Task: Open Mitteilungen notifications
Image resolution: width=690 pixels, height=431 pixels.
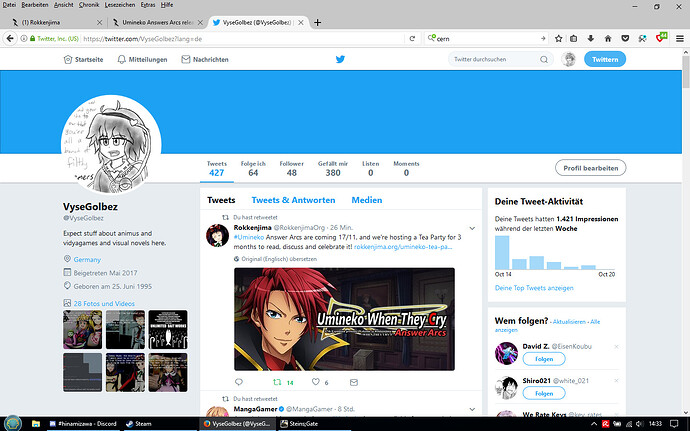Action: point(142,59)
